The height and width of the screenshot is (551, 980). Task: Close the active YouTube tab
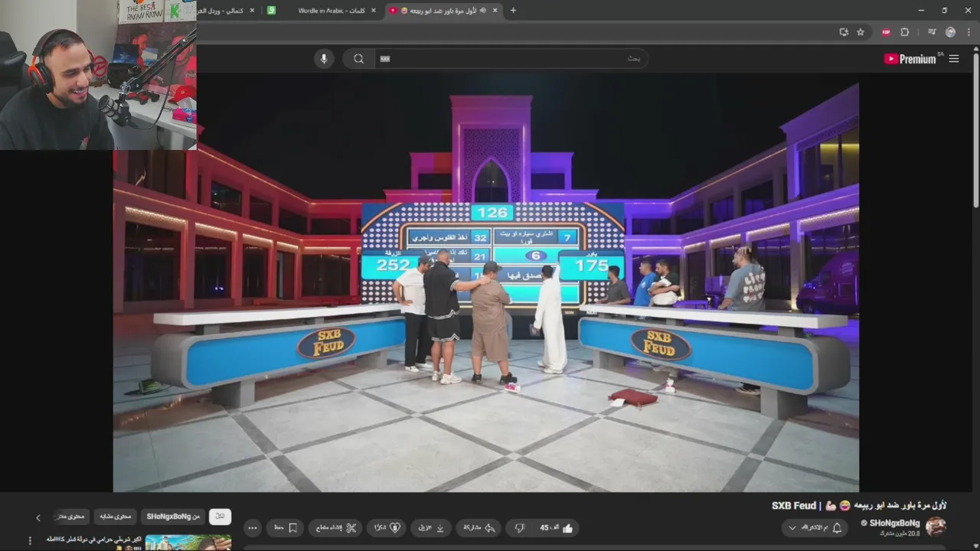495,11
